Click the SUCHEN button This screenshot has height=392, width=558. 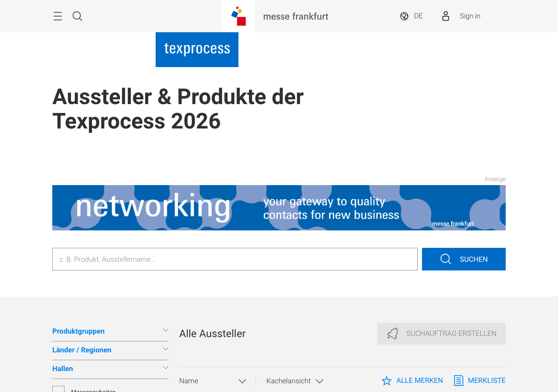[463, 259]
